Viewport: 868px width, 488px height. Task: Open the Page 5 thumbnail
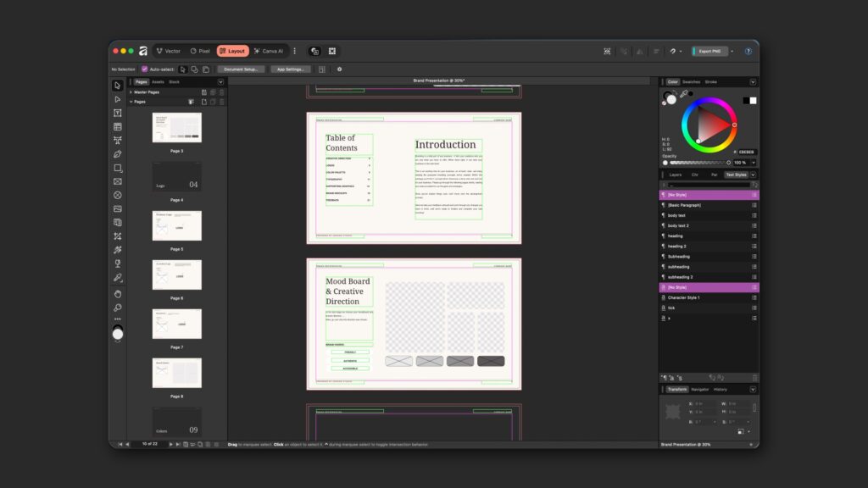pyautogui.click(x=177, y=225)
